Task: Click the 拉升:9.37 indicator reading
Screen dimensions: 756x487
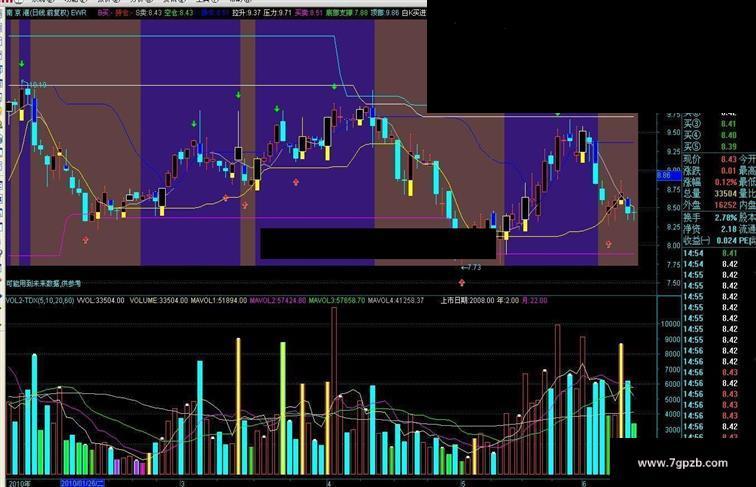Action: (246, 13)
